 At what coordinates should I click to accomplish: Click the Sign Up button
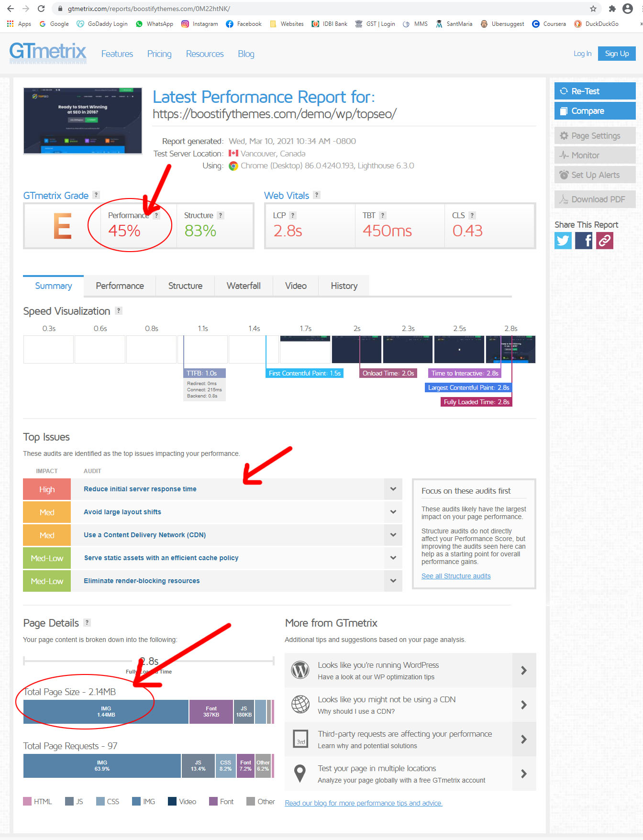pos(617,54)
